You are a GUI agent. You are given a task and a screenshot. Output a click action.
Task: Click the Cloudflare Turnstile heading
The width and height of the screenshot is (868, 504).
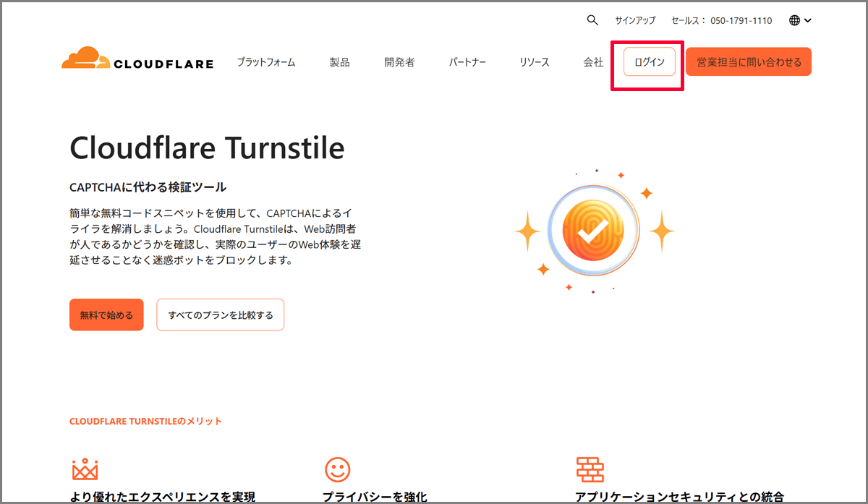point(207,148)
